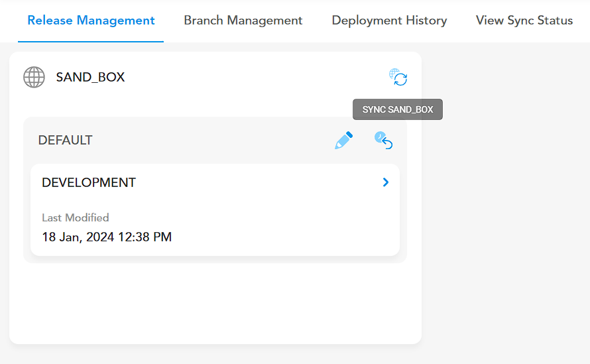
Task: Click the pencil edit icon for DEFAULT
Action: tap(344, 141)
